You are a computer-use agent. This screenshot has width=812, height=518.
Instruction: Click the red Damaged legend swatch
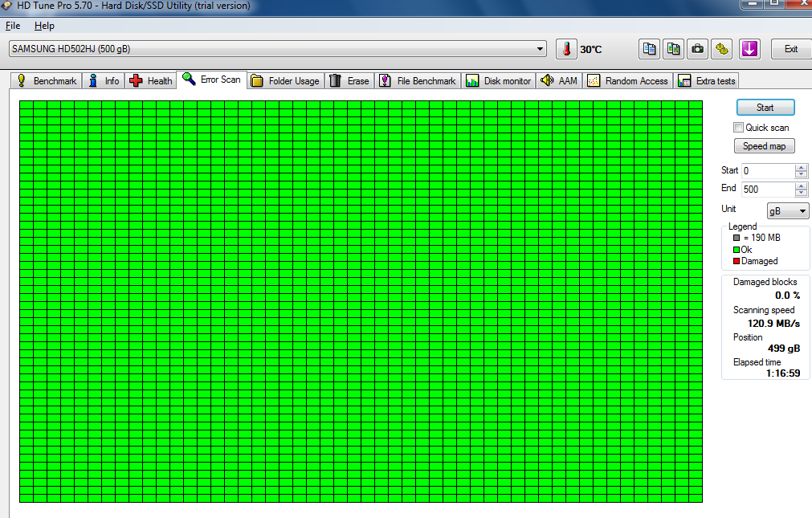pyautogui.click(x=737, y=261)
